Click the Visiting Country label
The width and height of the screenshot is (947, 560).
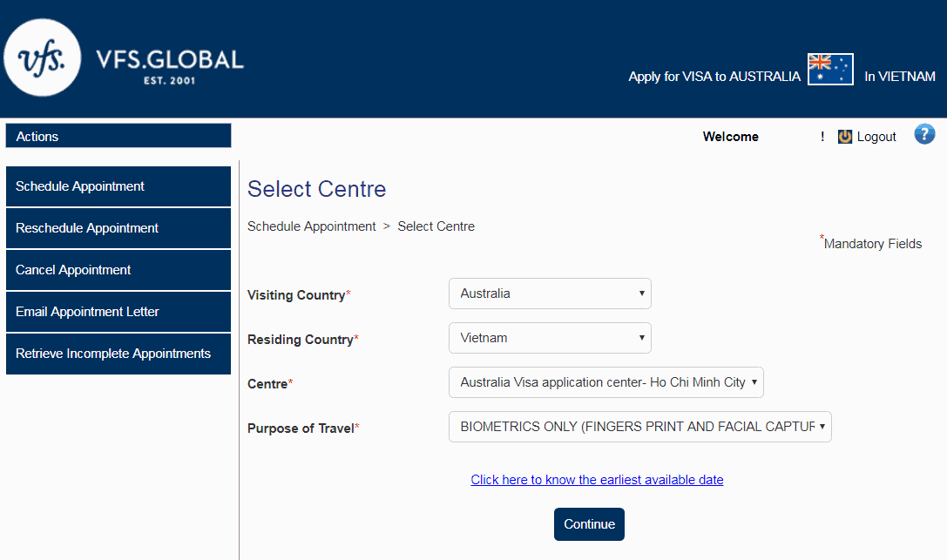pyautogui.click(x=298, y=295)
